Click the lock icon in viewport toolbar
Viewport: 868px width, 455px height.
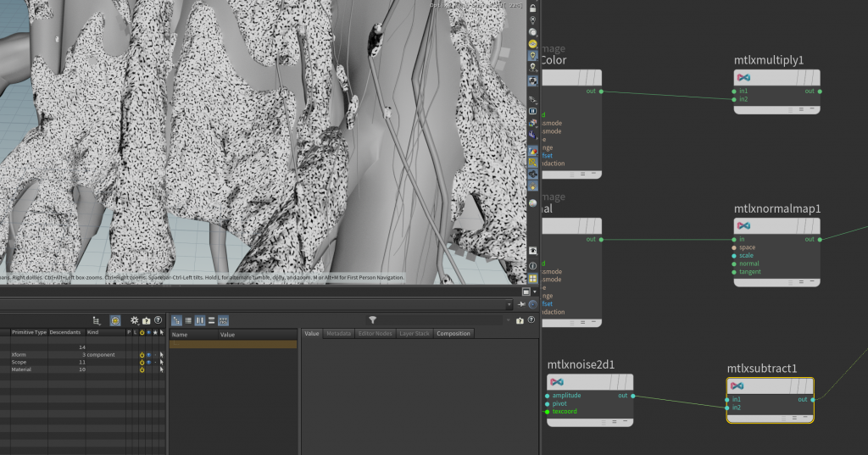[532, 8]
